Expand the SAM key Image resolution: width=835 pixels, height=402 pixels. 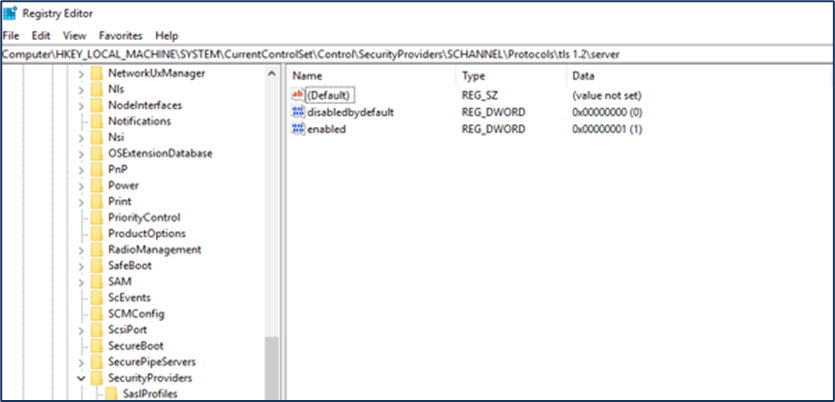pos(81,282)
